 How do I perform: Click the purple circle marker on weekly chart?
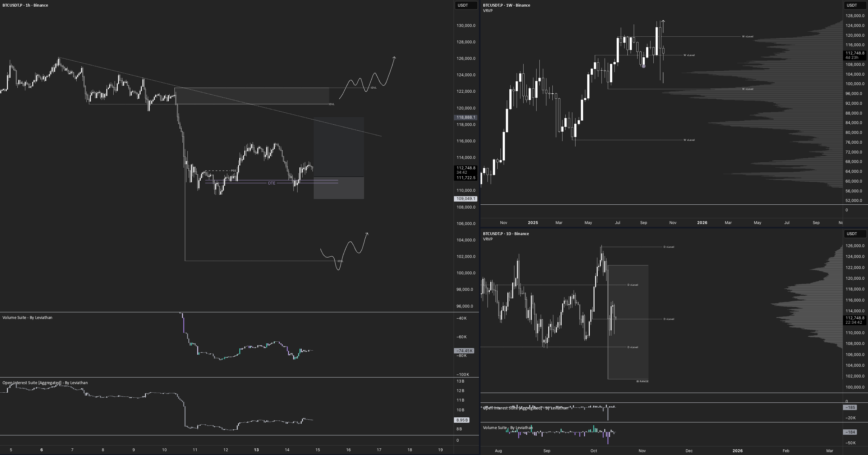tap(644, 66)
